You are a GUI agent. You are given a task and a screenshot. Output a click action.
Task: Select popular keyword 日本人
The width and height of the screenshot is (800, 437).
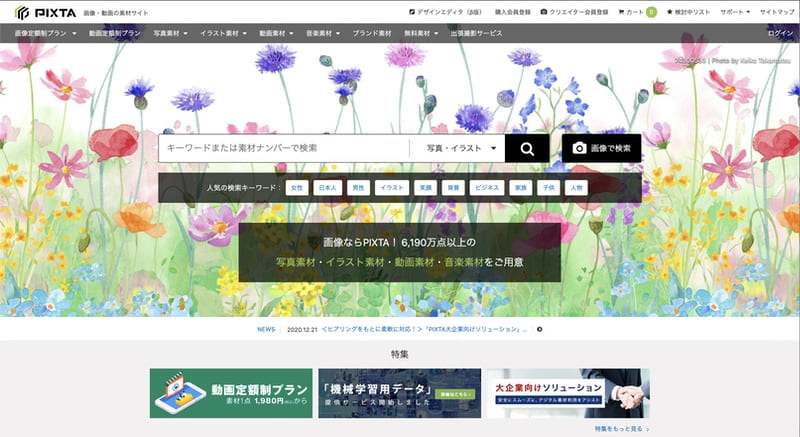[x=328, y=188]
